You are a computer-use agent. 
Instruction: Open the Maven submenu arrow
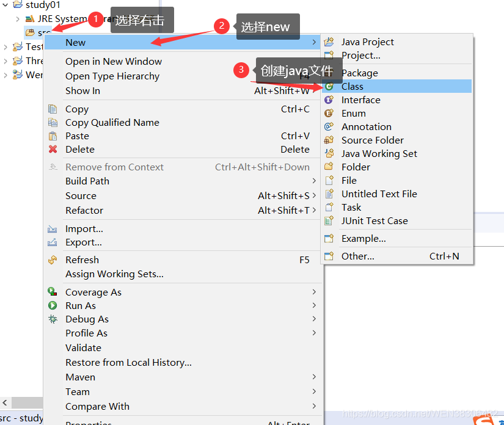coord(314,377)
